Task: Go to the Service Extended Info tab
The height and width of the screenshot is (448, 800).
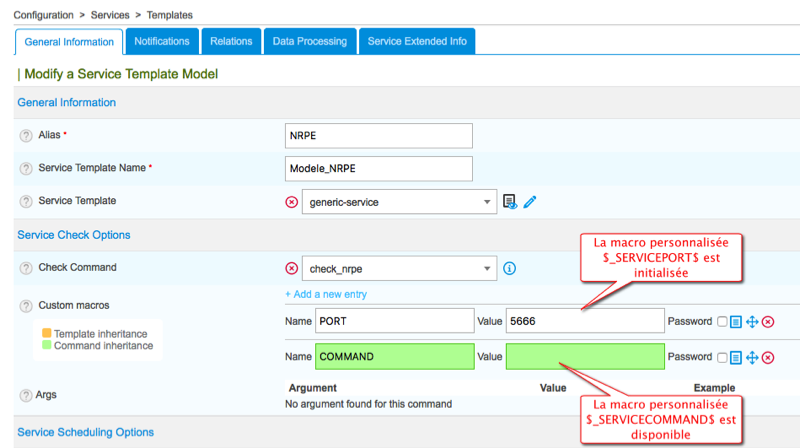Action: click(417, 41)
